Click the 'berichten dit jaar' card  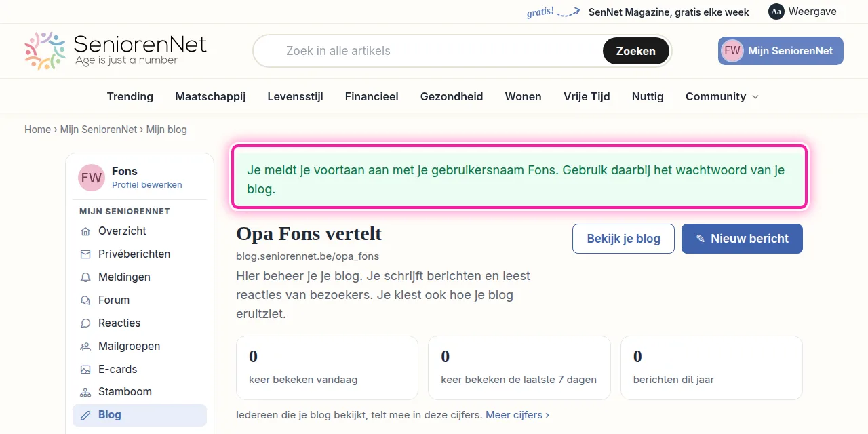pyautogui.click(x=711, y=368)
